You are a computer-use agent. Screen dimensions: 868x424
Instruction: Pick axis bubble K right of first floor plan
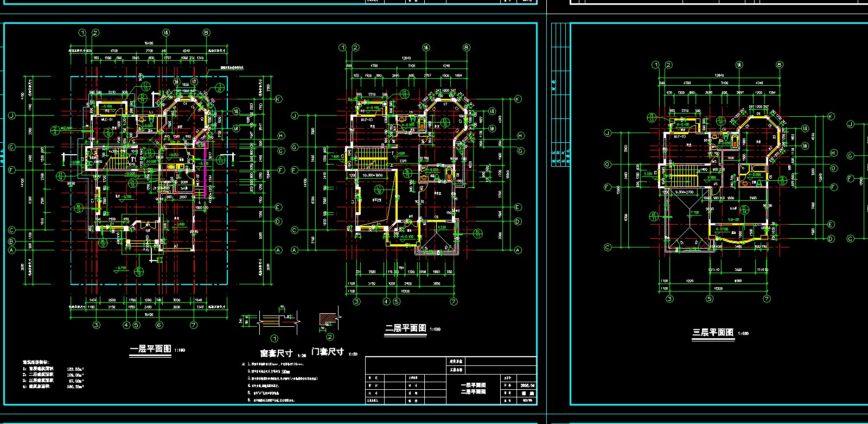click(278, 99)
